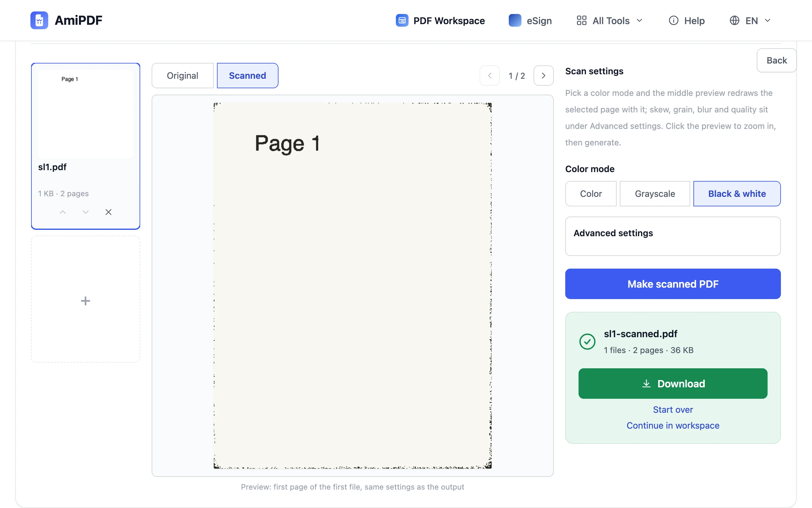Screen dimensions: 812x508
Task: Select the sl1.pdf page thumbnail
Action: (x=86, y=114)
